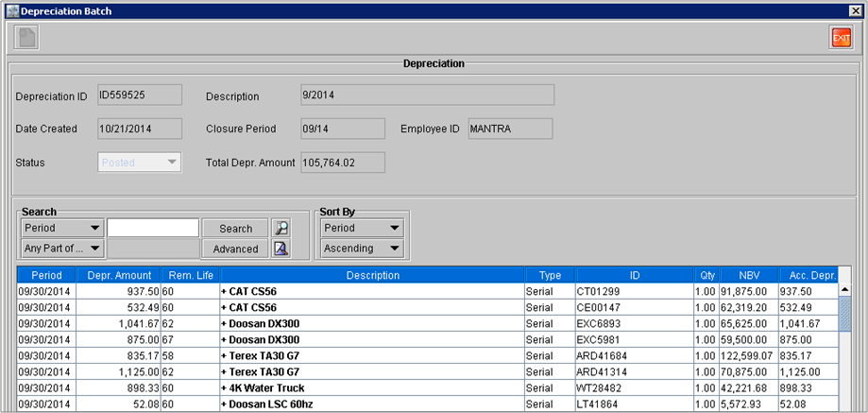Expand the first CAT CS56 row
Screen dimensions: 868x413
click(x=224, y=292)
